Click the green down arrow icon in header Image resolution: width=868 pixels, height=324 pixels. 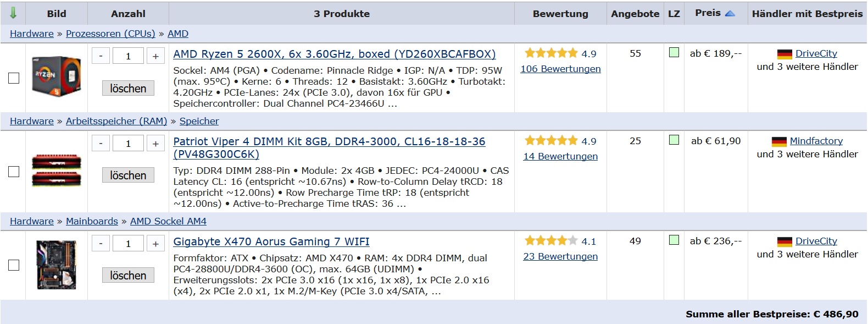pos(13,13)
